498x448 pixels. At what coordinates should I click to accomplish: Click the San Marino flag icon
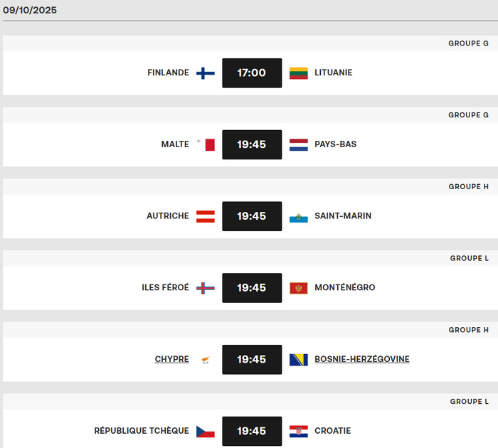click(x=299, y=217)
